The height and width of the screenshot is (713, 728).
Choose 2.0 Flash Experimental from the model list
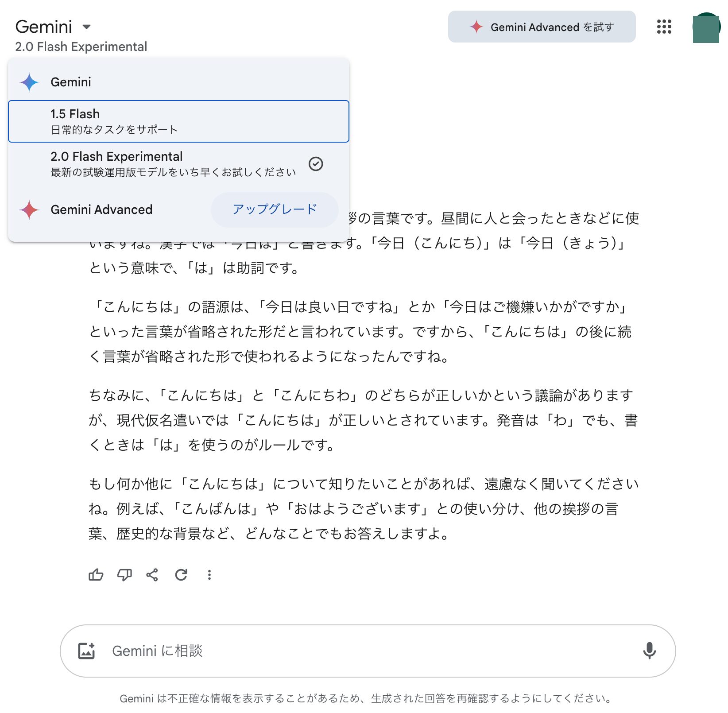pos(173,164)
